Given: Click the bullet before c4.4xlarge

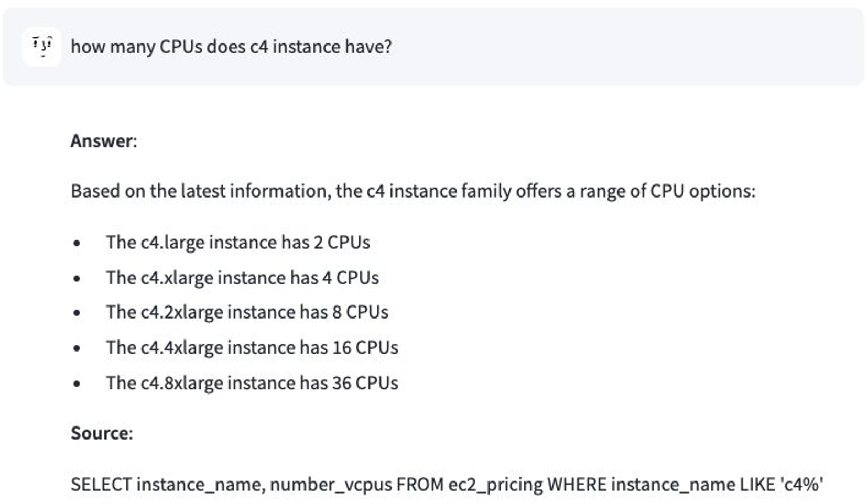Looking at the screenshot, I should click(x=77, y=348).
